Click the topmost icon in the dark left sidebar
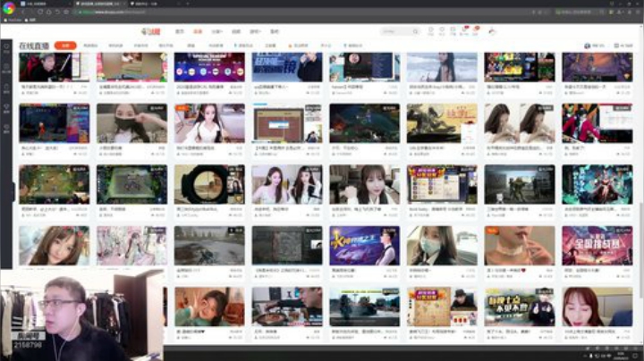 point(6,48)
